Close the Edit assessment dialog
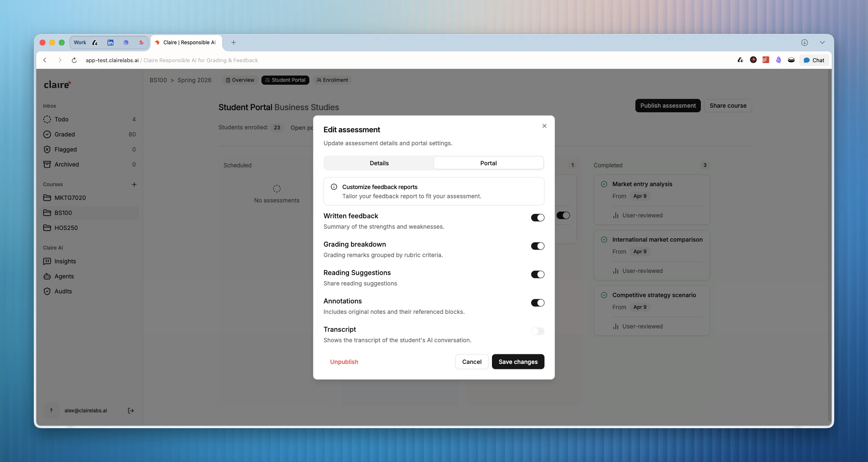Image resolution: width=868 pixels, height=462 pixels. (x=544, y=126)
